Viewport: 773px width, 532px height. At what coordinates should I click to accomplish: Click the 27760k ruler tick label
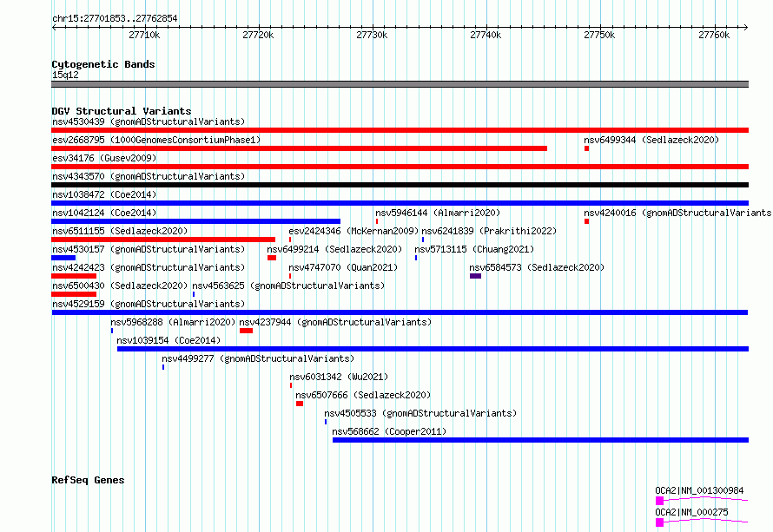point(714,35)
